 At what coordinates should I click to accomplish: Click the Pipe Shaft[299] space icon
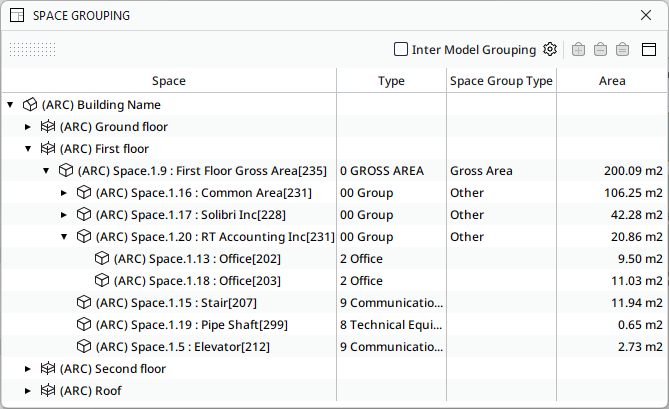(84, 325)
